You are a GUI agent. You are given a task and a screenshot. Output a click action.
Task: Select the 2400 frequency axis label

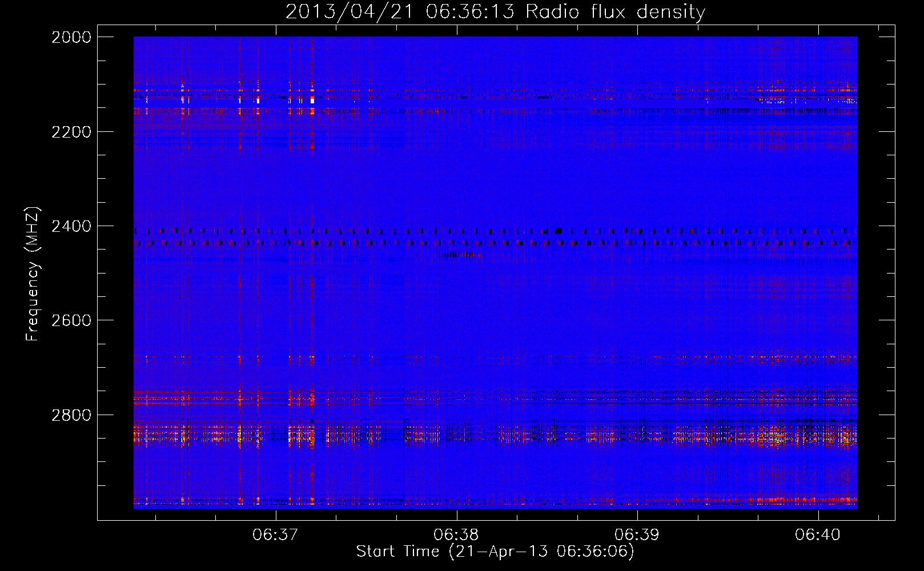[x=71, y=226]
